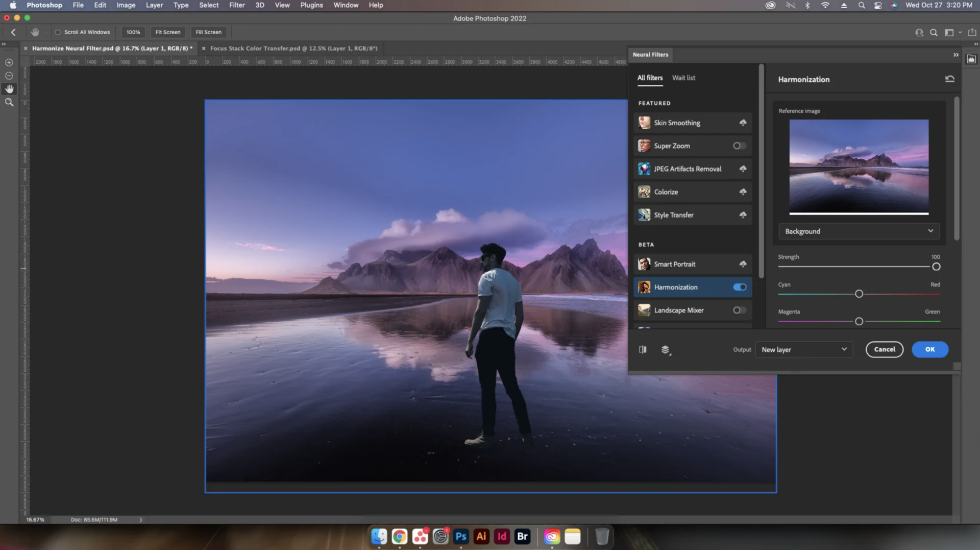The width and height of the screenshot is (980, 550).
Task: Adjust the Strength slider handle
Action: pos(936,267)
